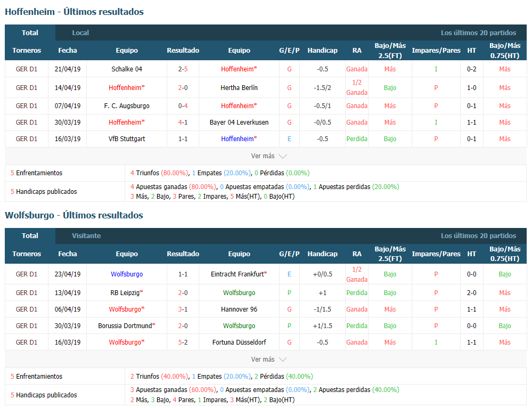Click '2 Triunfos (40.00%)' in Wolfsburgo summary
This screenshot has height=408, width=532.
(x=159, y=377)
